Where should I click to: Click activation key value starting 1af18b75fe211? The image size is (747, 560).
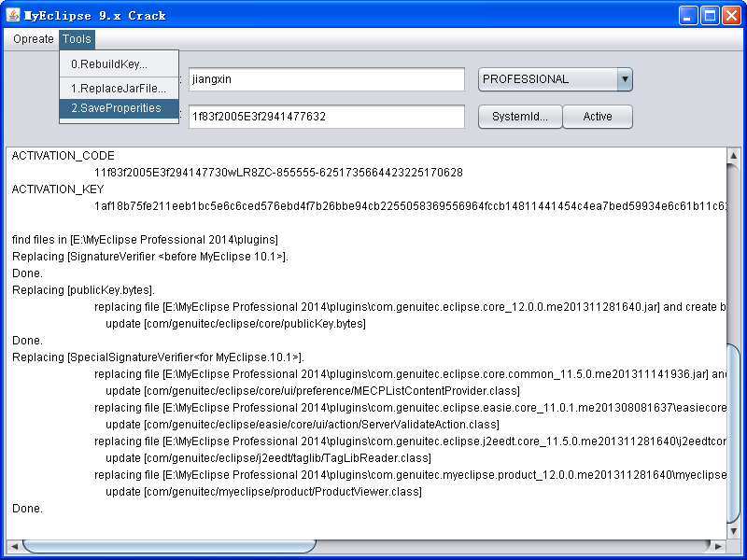click(x=410, y=206)
